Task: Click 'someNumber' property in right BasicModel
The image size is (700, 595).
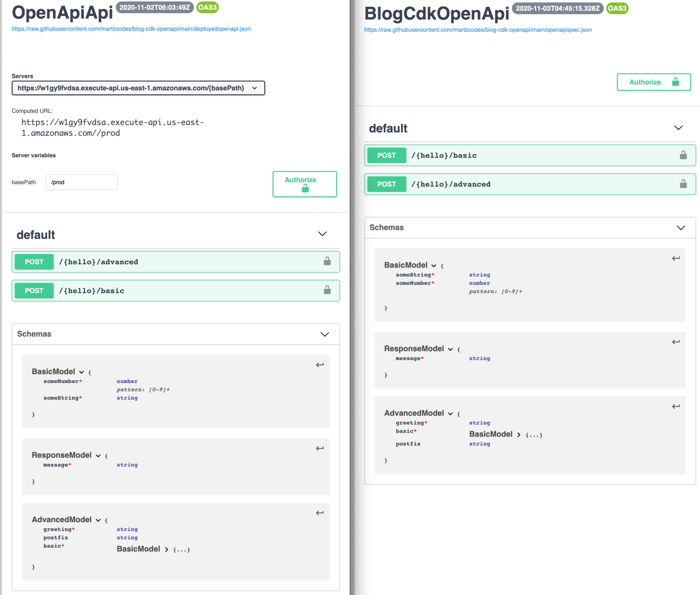Action: 415,283
